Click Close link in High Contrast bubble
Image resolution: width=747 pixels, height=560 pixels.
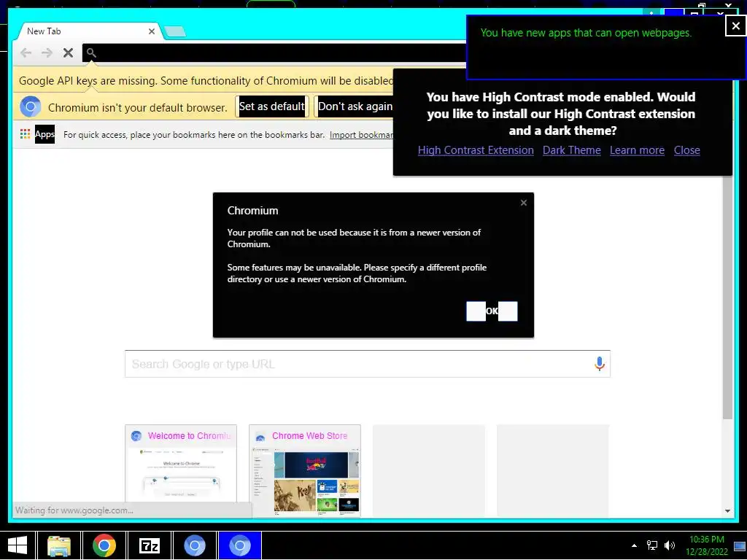tap(686, 150)
